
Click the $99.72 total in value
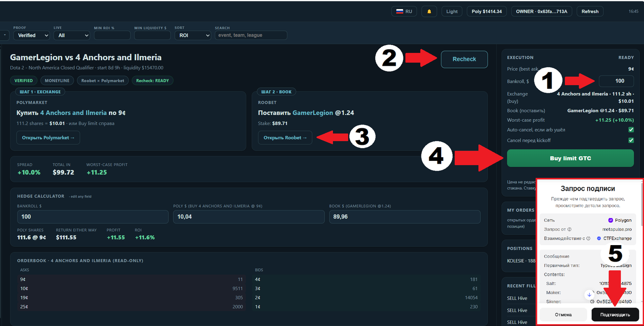click(x=63, y=172)
